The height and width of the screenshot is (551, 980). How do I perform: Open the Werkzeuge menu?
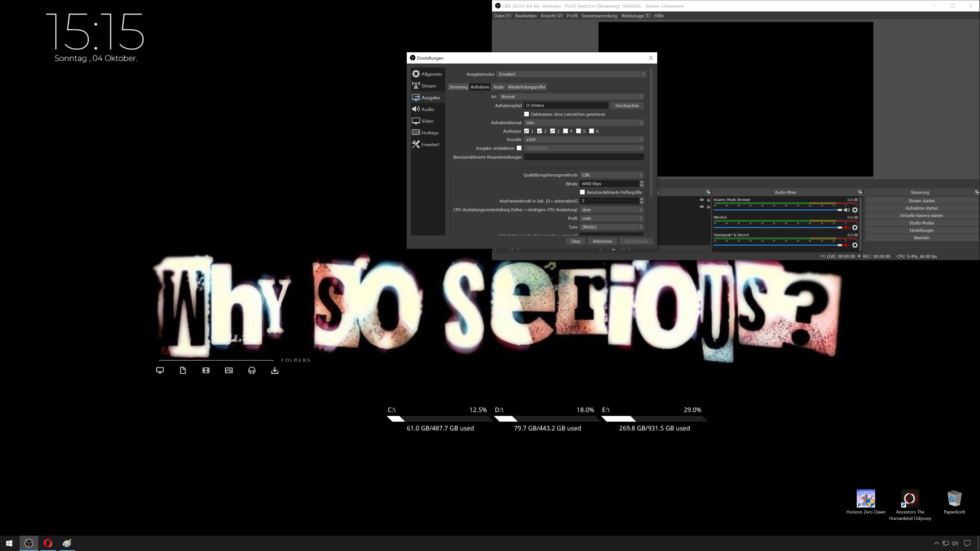[x=635, y=16]
